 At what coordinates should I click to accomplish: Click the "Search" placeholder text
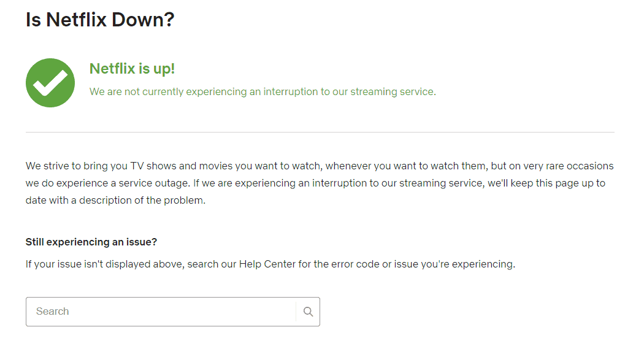pyautogui.click(x=52, y=312)
